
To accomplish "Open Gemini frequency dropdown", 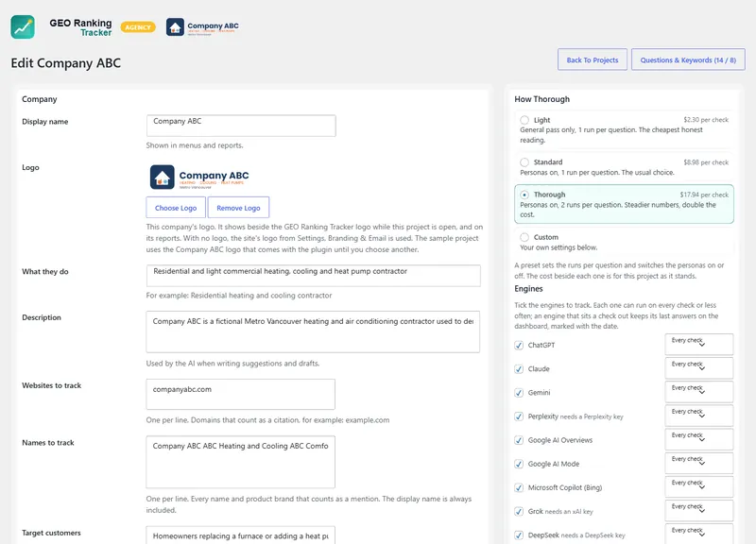I will (699, 391).
